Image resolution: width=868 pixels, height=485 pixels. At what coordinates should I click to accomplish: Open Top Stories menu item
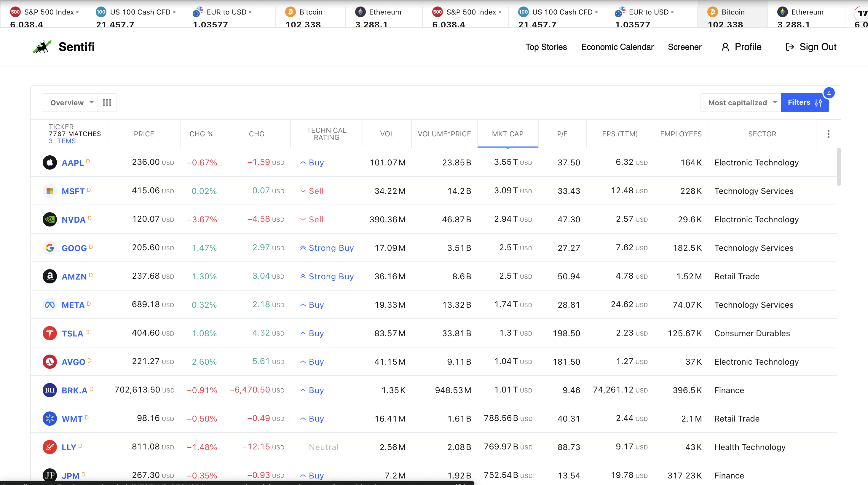(546, 47)
